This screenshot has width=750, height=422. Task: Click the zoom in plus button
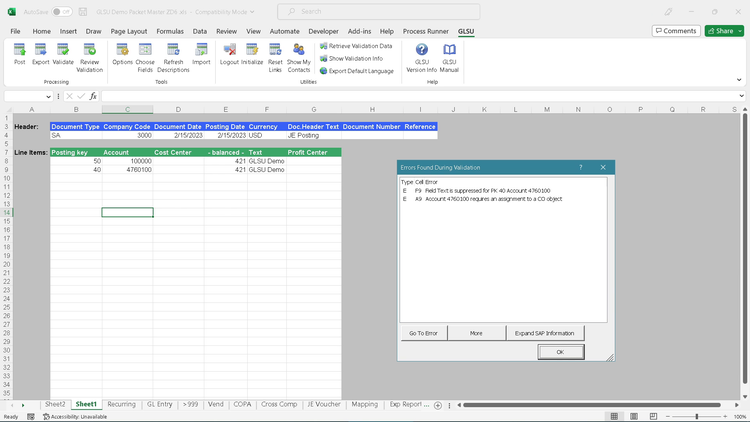tap(725, 417)
